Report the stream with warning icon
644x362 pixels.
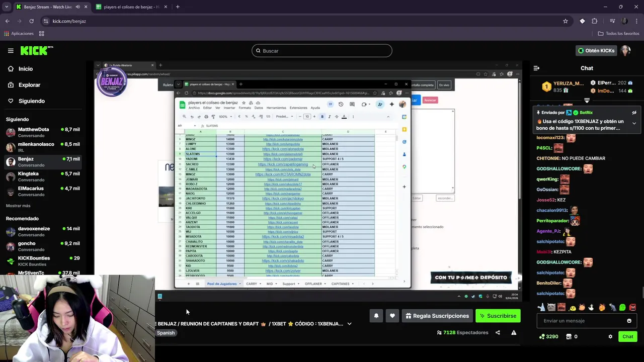pos(514,332)
